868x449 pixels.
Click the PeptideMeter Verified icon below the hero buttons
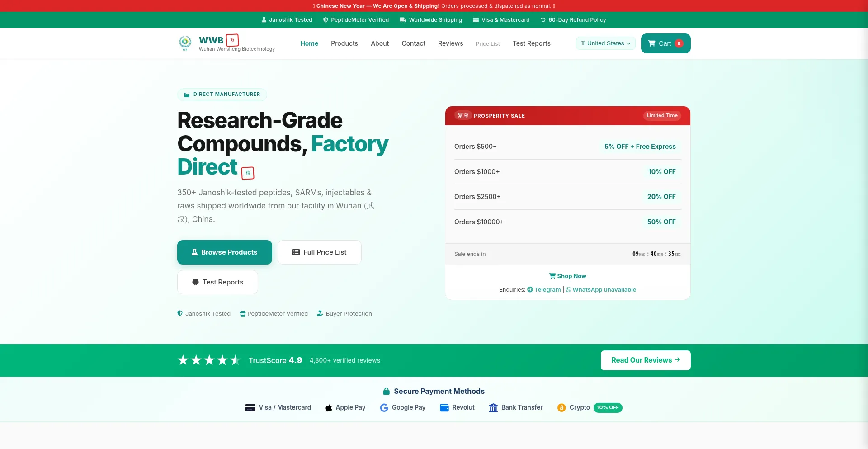click(x=243, y=314)
